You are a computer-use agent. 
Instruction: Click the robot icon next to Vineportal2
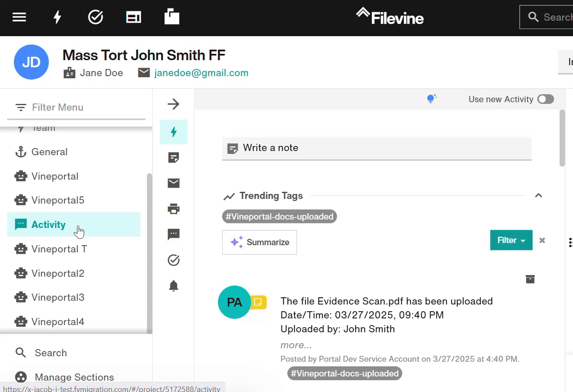coord(21,273)
